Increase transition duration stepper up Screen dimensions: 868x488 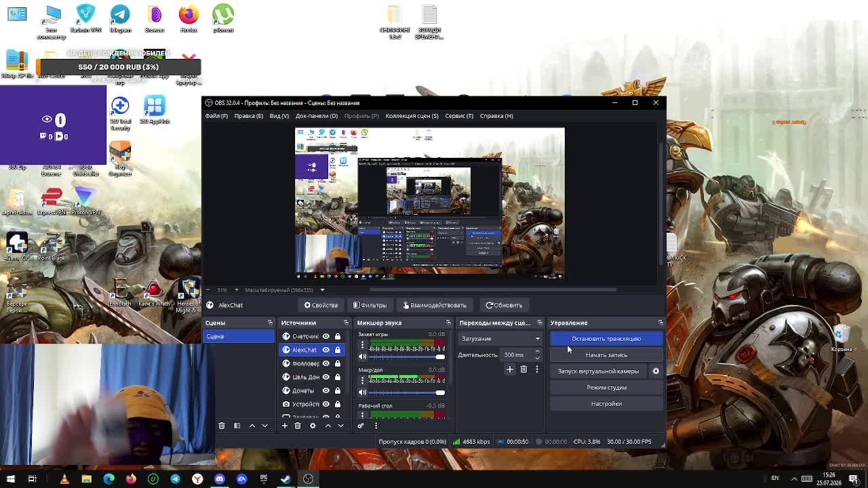537,352
